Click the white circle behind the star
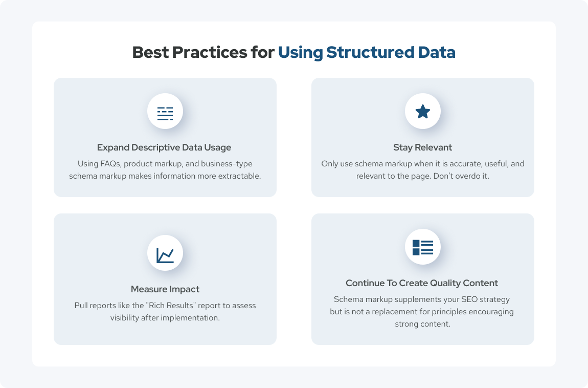This screenshot has width=588, height=388. [423, 111]
